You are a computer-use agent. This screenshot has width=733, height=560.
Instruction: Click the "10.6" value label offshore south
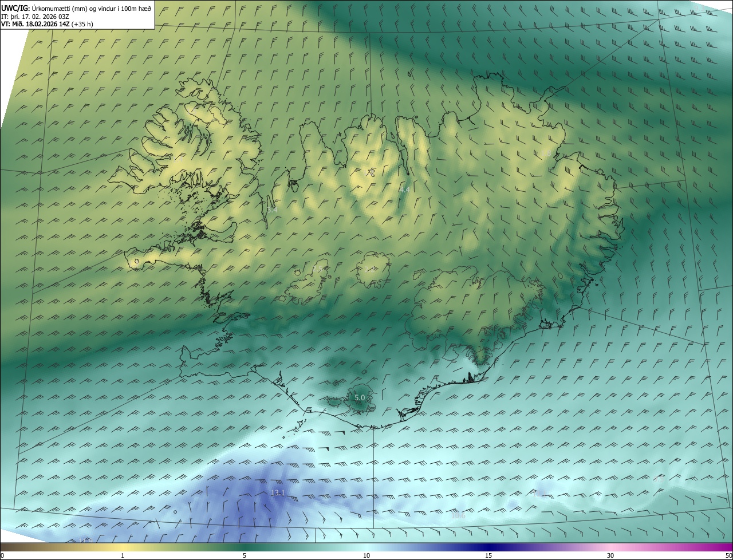[x=458, y=516]
